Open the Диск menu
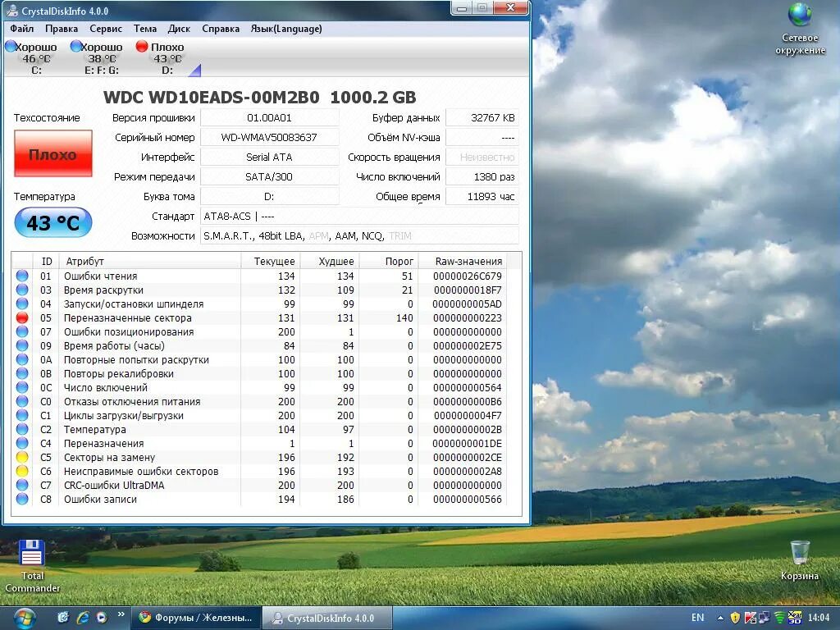This screenshot has width=840, height=630. (178, 29)
